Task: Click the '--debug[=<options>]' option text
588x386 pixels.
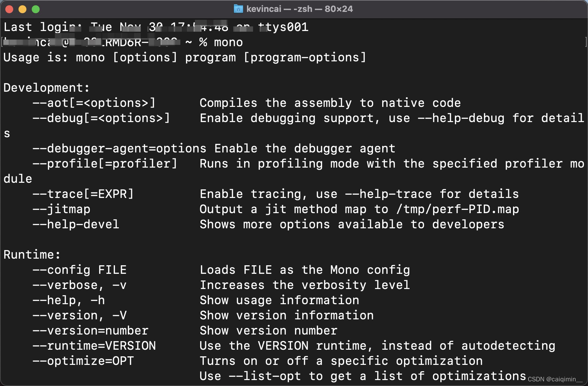Action: click(101, 118)
